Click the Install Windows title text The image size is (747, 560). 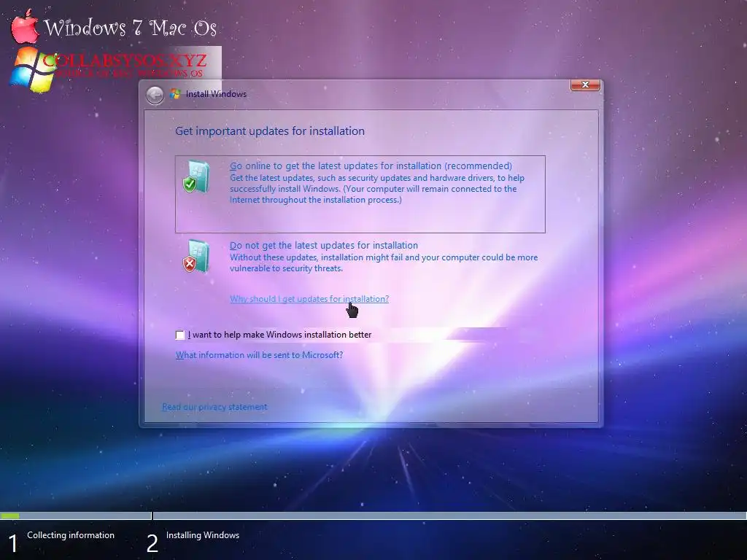tap(216, 94)
